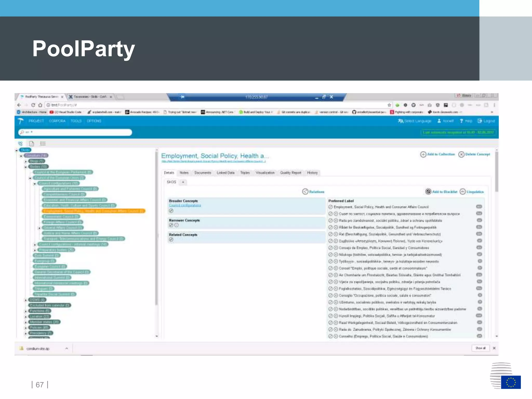The width and height of the screenshot is (532, 399).
Task: Expand the General Affairs Council node
Action: 39,228
